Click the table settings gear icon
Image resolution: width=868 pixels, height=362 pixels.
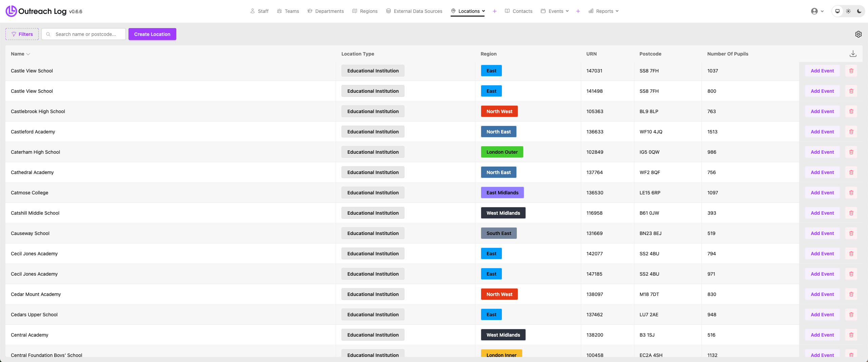(858, 34)
